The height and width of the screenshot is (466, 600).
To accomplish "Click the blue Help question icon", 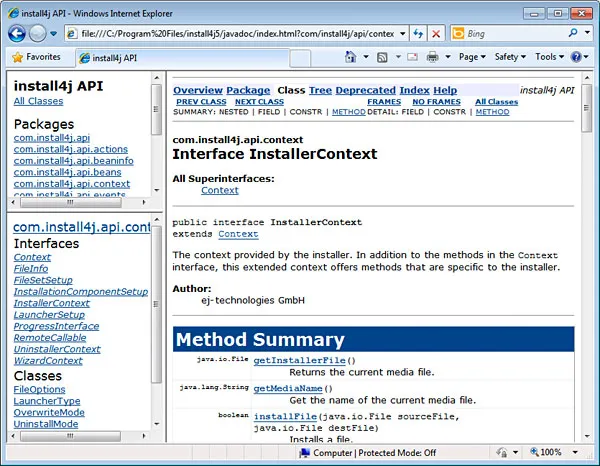I will click(x=576, y=57).
